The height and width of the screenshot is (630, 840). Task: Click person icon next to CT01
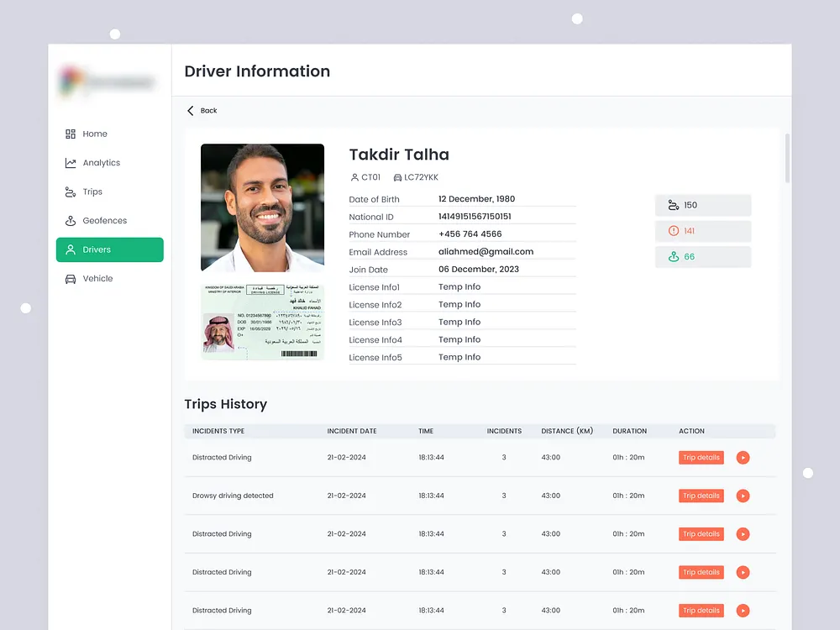(354, 177)
